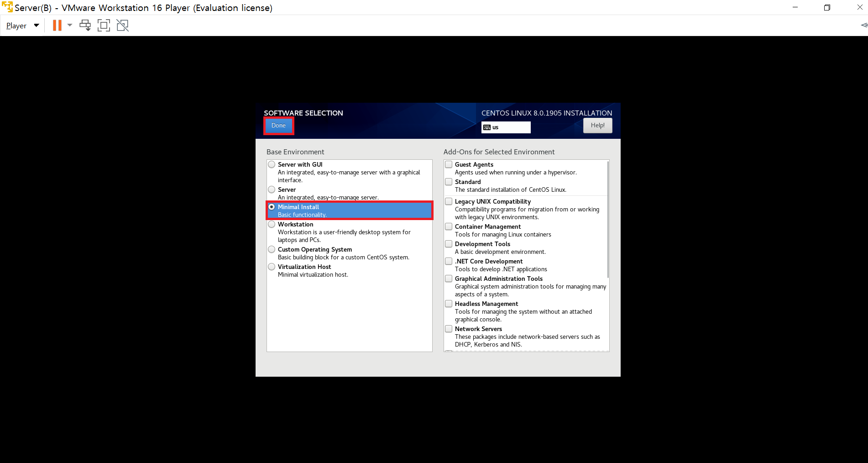Restore down the VMware window
The width and height of the screenshot is (868, 463).
[827, 7]
